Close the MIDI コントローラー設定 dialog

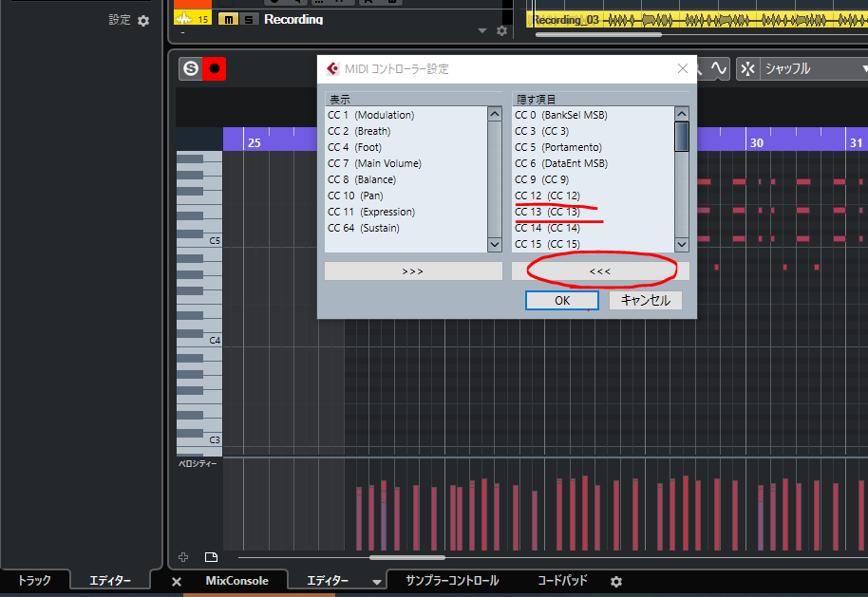tap(683, 68)
